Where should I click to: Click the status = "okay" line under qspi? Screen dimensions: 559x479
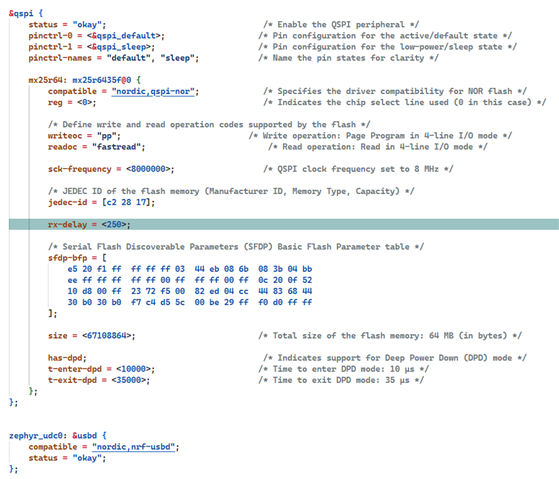(x=67, y=25)
